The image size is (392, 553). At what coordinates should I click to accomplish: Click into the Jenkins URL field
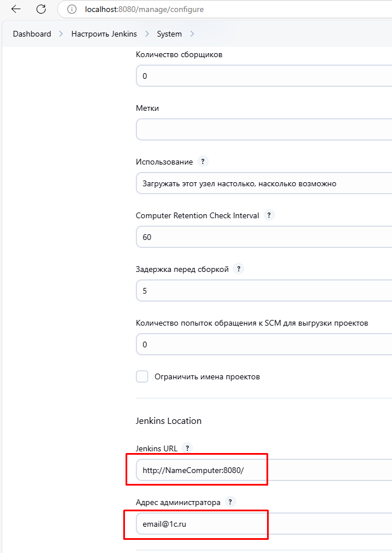(x=262, y=470)
